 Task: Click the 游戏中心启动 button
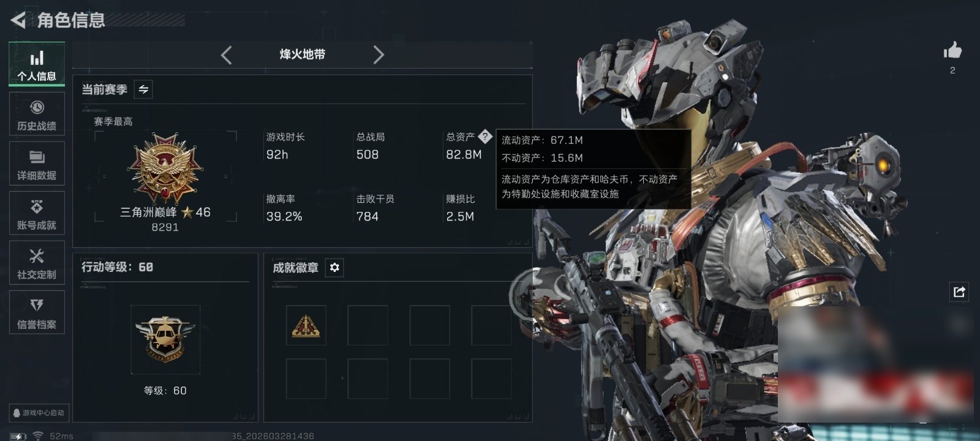38,413
